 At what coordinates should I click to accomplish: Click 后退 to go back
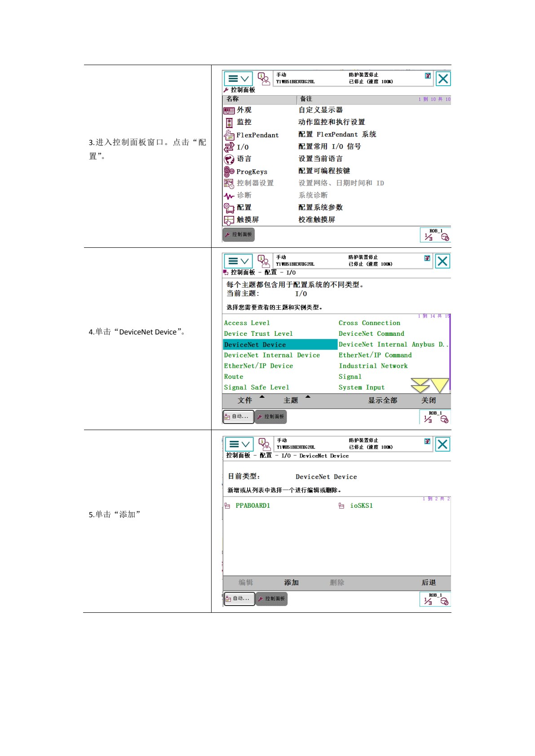pyautogui.click(x=429, y=583)
